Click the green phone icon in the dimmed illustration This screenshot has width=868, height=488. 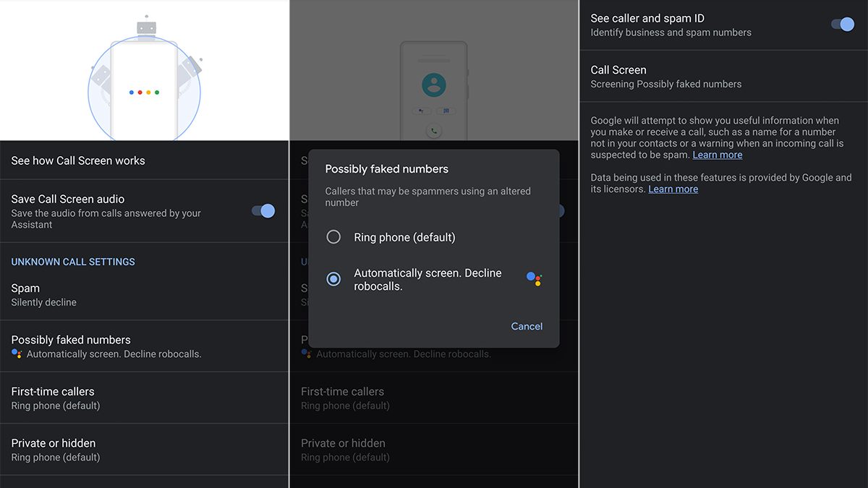click(x=434, y=131)
